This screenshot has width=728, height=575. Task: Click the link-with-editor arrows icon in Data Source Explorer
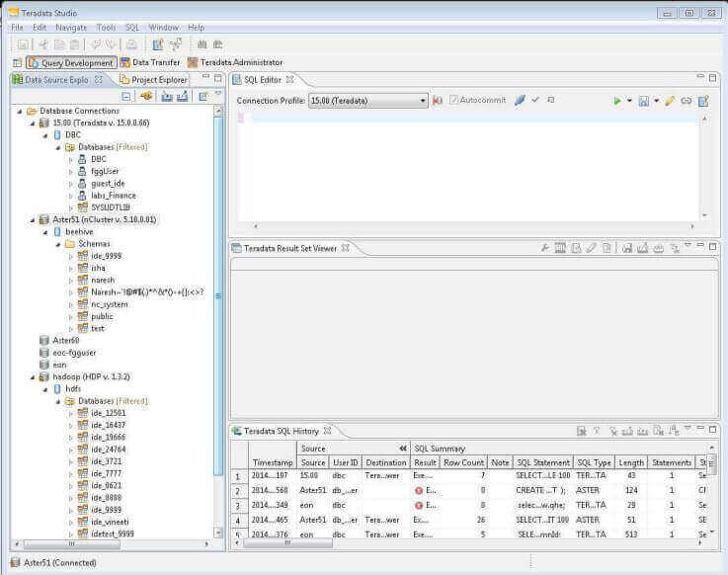pyautogui.click(x=146, y=96)
